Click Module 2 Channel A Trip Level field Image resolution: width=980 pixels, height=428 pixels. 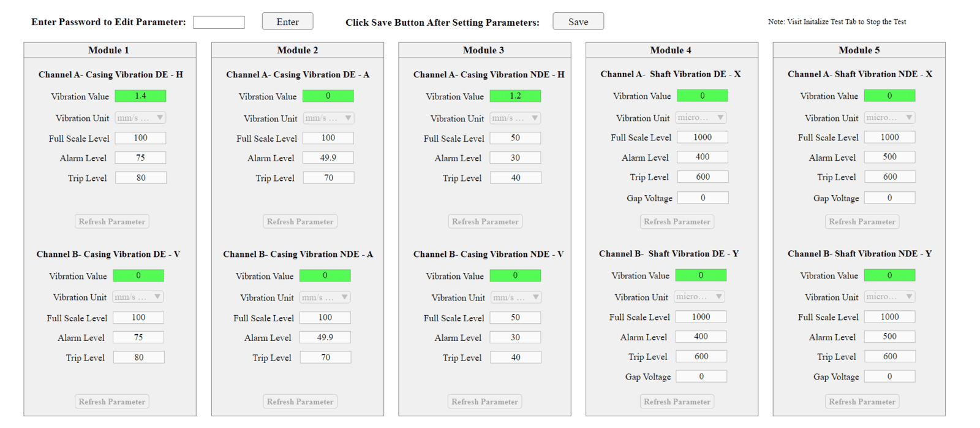[328, 178]
